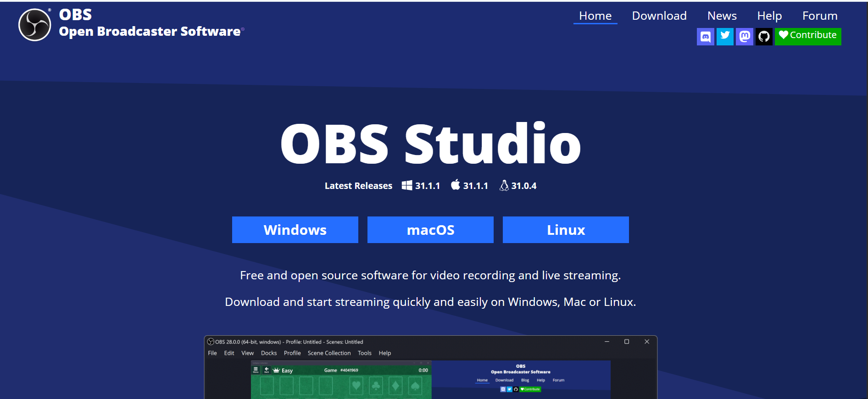Click the Linux version 31.0.4 text

point(524,186)
